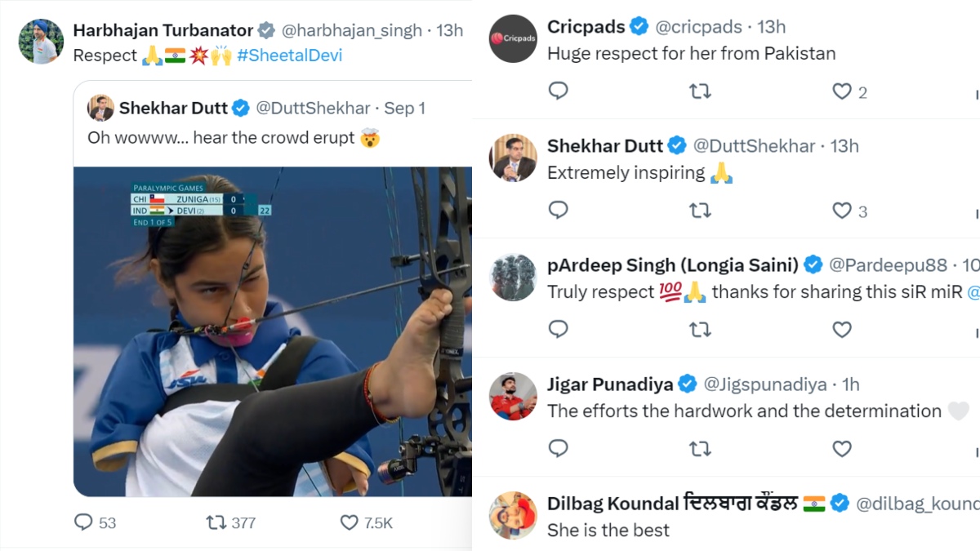Viewport: 980px width, 551px height.
Task: Open @harbhajan_singh profile handle
Action: (352, 31)
